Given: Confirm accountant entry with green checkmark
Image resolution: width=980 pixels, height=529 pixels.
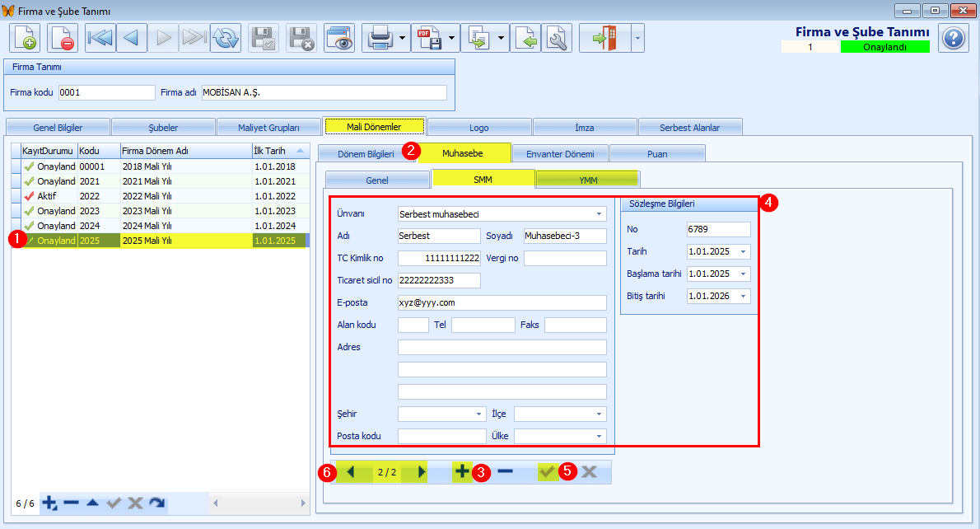Looking at the screenshot, I should [x=546, y=471].
